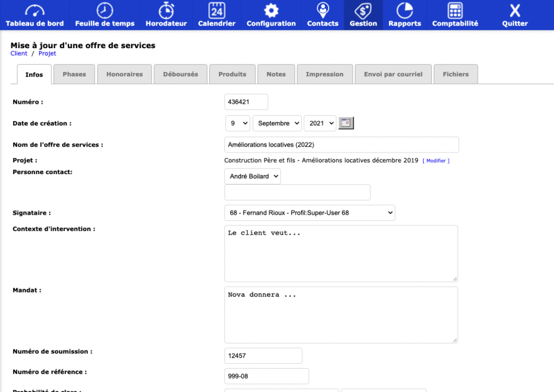Switch to the Envoi par courriel tab

(393, 74)
